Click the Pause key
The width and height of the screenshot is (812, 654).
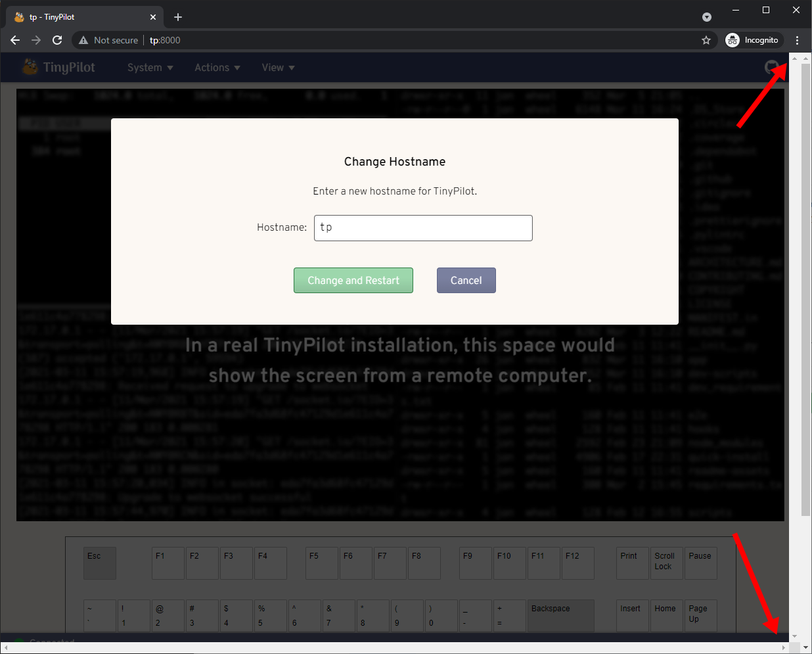[701, 563]
